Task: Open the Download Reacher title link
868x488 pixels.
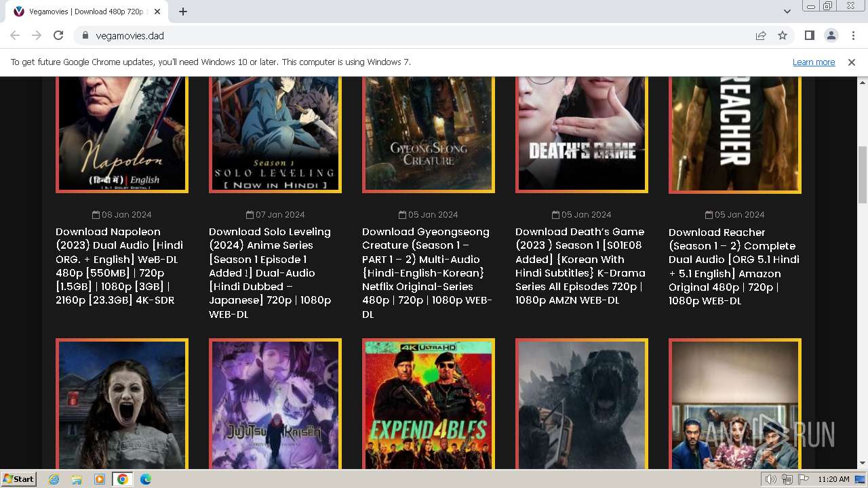Action: click(734, 266)
